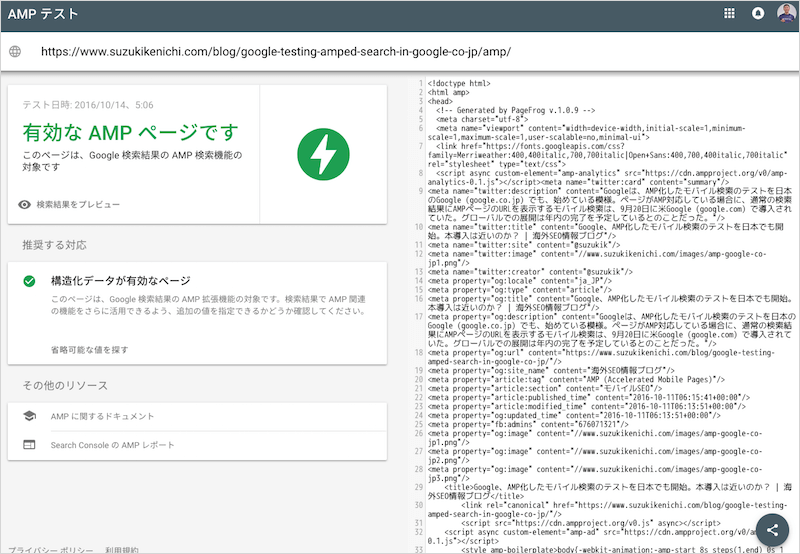Click the green checkmark for structured data
This screenshot has height=554, width=800.
click(x=30, y=281)
